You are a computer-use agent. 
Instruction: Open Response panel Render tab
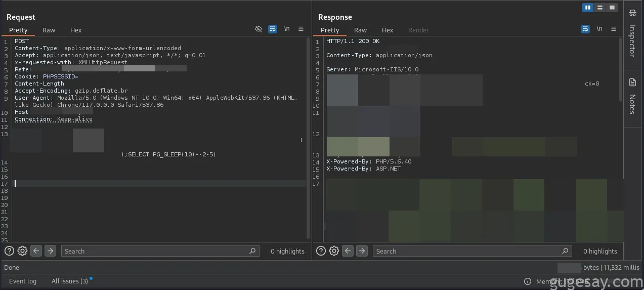[418, 30]
